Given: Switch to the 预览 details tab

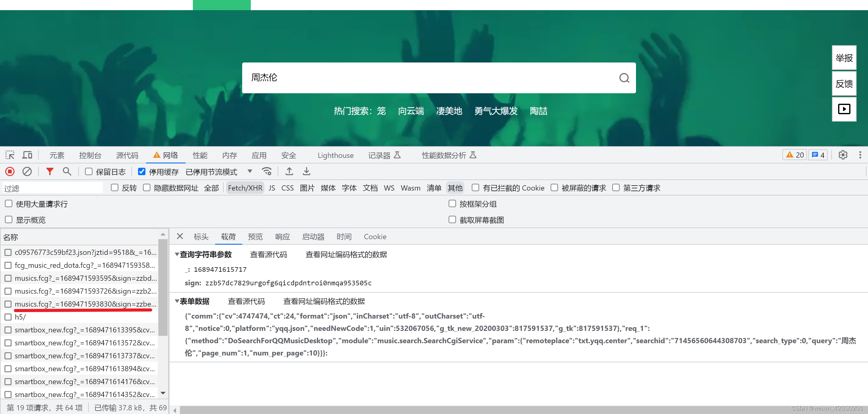Looking at the screenshot, I should coord(255,237).
